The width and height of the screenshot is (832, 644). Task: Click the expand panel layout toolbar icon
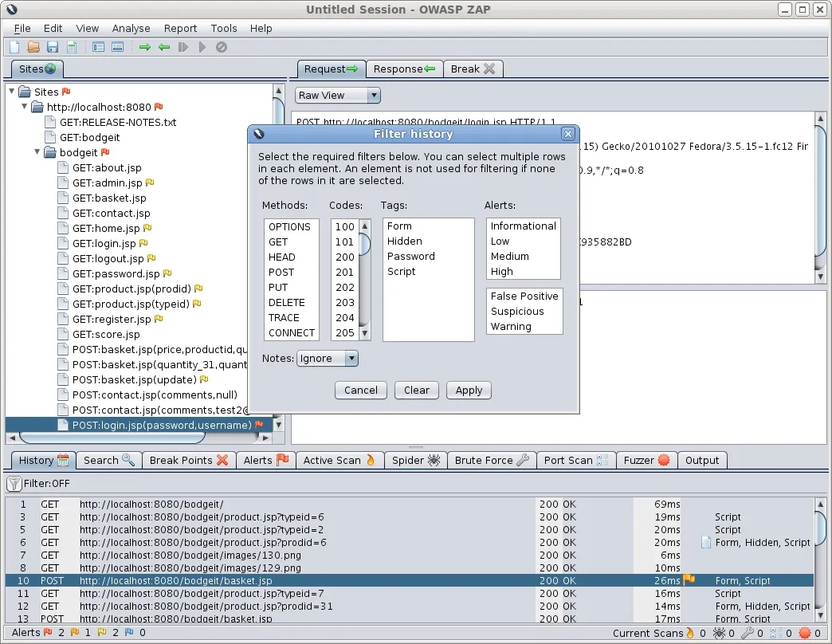point(117,47)
